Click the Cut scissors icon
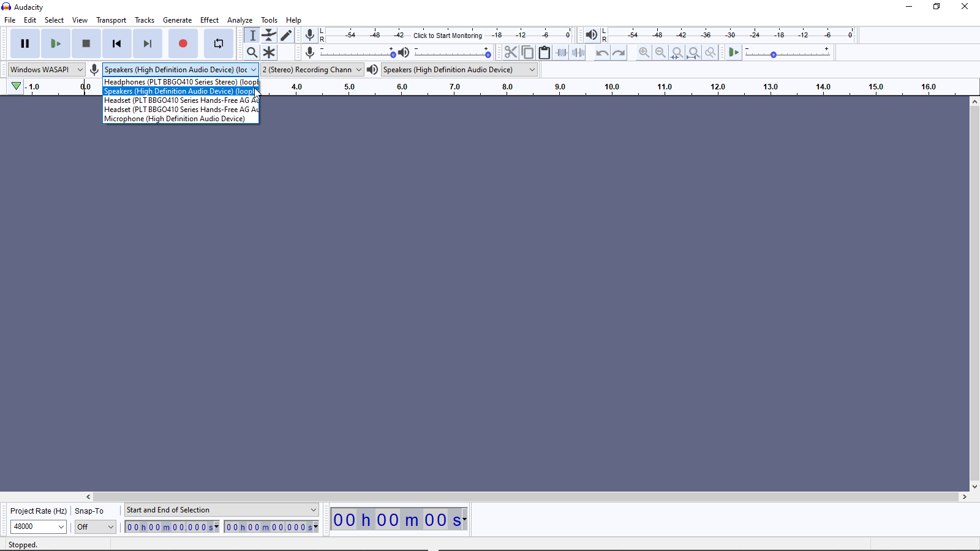 click(x=511, y=53)
